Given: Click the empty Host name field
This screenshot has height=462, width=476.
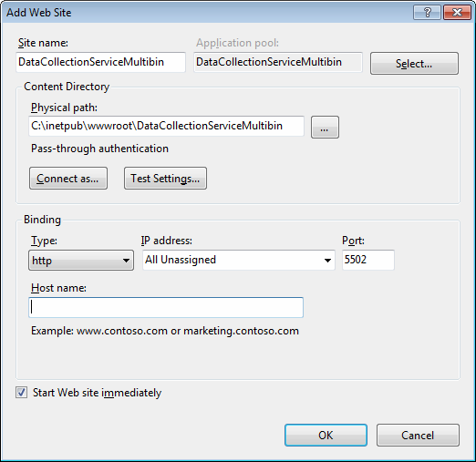Looking at the screenshot, I should pyautogui.click(x=166, y=307).
